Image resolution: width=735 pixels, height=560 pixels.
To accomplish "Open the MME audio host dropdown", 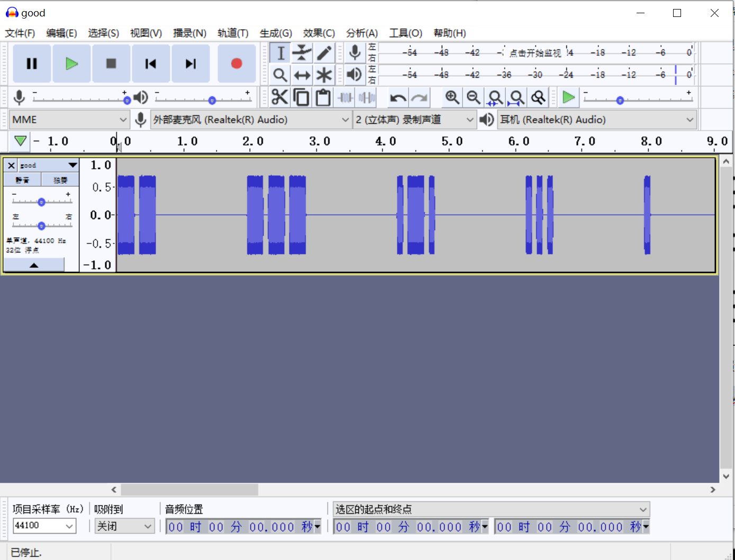I will pyautogui.click(x=70, y=120).
